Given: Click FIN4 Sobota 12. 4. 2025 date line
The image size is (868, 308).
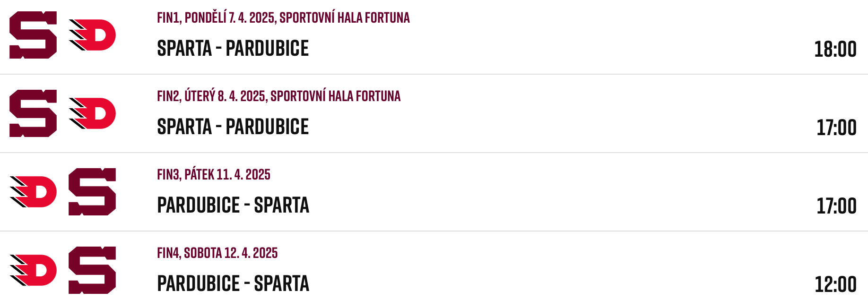Looking at the screenshot, I should coord(217,253).
